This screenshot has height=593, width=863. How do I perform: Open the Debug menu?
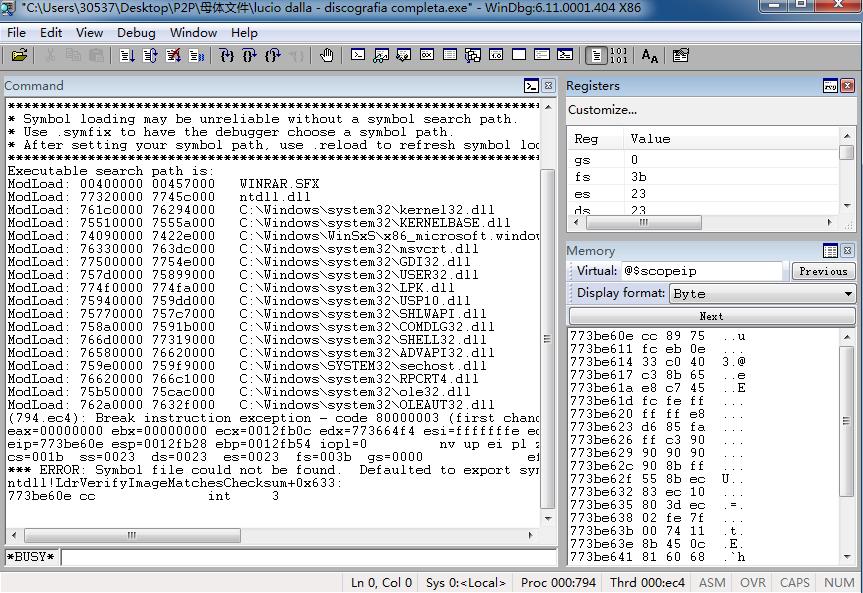[x=136, y=32]
